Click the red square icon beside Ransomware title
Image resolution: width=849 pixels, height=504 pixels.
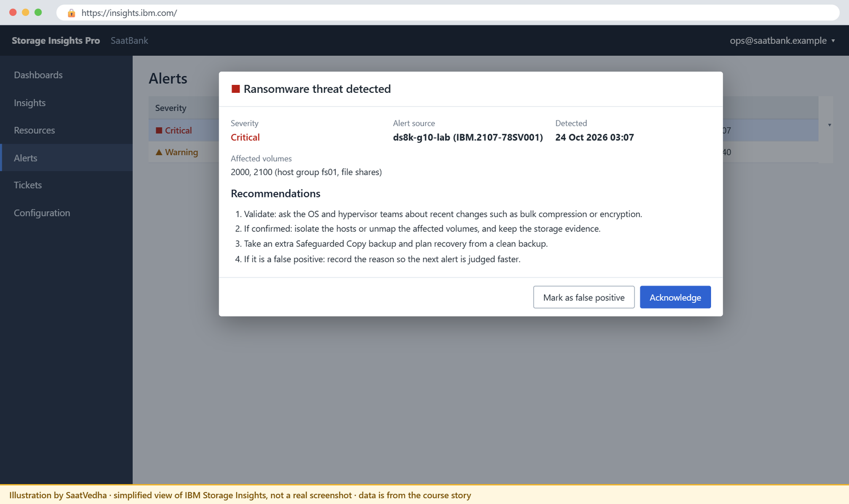pyautogui.click(x=236, y=89)
